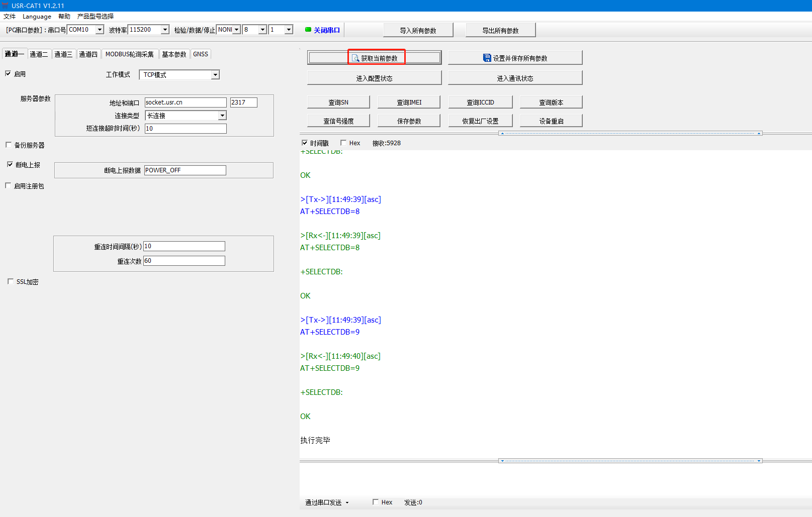
Task: Disable the 断电上报 checkbox
Action: [x=10, y=164]
